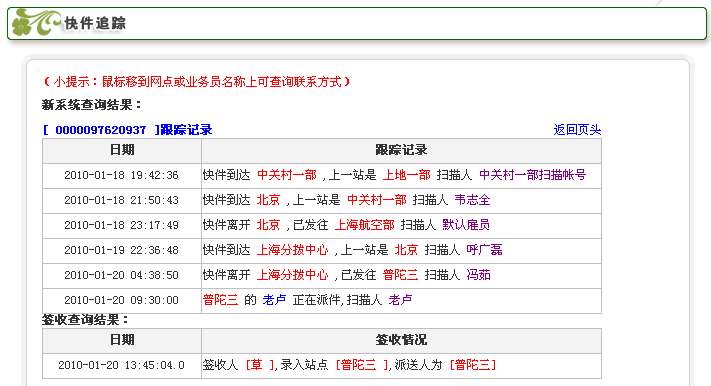Click 上海航空部 destination link
Image resolution: width=711 pixels, height=386 pixels.
pos(365,225)
